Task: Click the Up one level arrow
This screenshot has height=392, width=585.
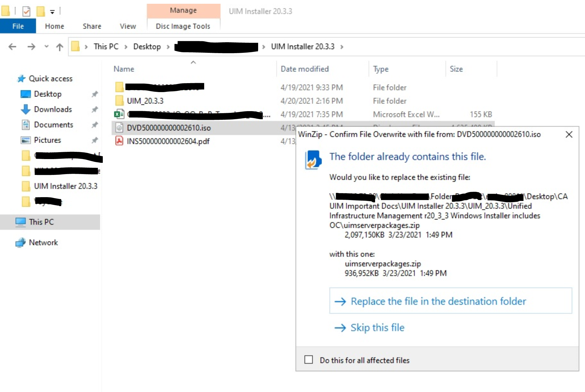Action: point(59,47)
